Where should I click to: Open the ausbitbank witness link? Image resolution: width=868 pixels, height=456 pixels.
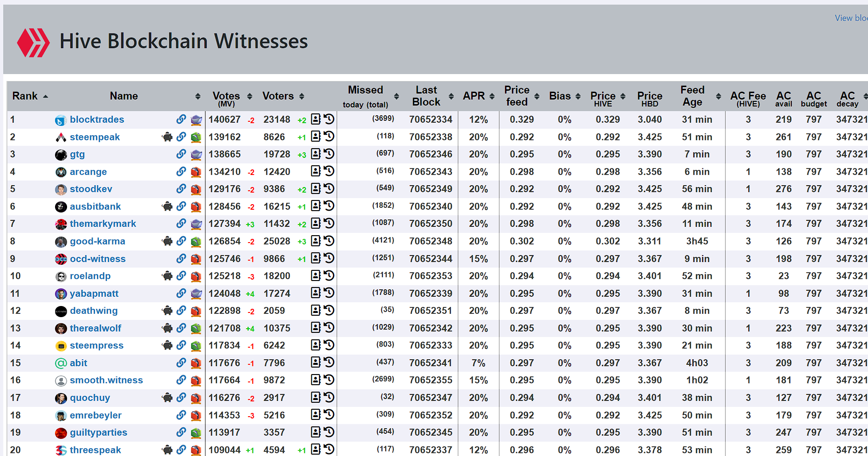(95, 206)
